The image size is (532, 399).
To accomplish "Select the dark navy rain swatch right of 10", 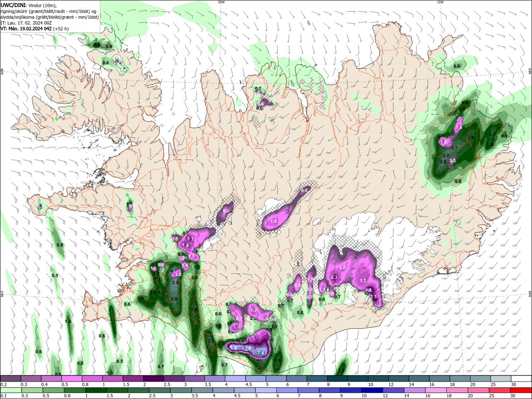I will 372,390.
